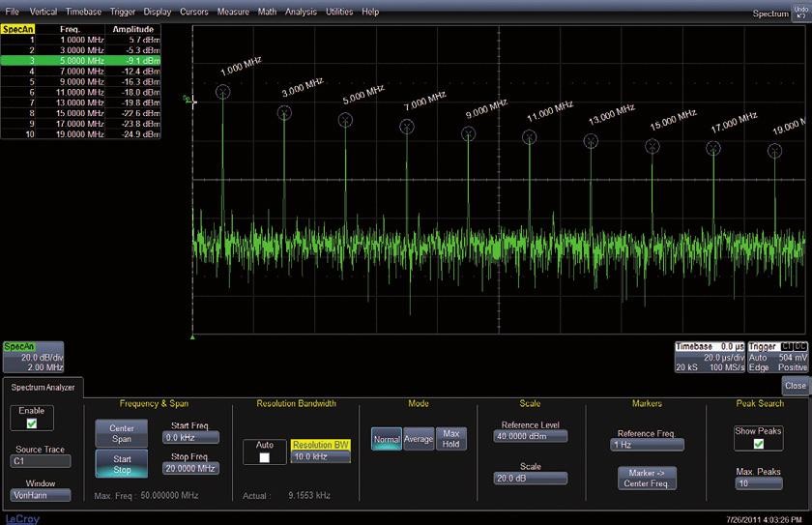Click the 19.000 MHz peak marker circle

click(x=774, y=151)
